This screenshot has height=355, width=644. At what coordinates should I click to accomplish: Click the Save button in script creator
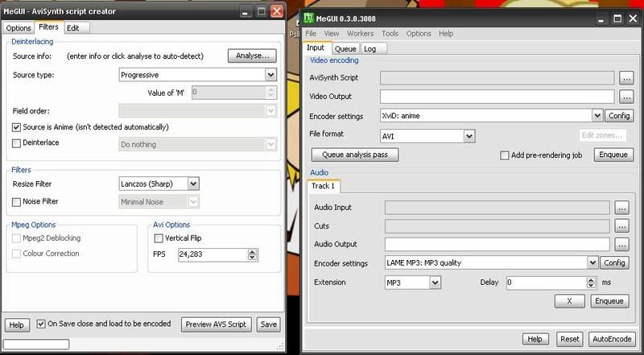pyautogui.click(x=269, y=324)
